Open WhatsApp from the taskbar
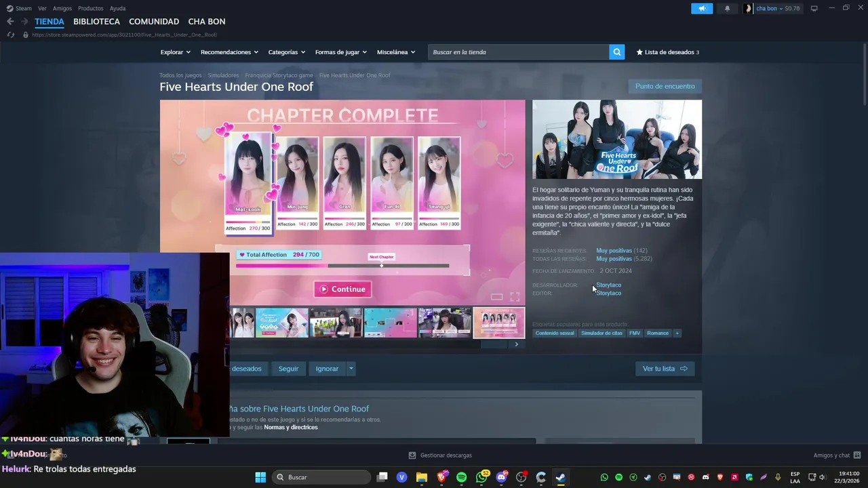 (x=482, y=477)
